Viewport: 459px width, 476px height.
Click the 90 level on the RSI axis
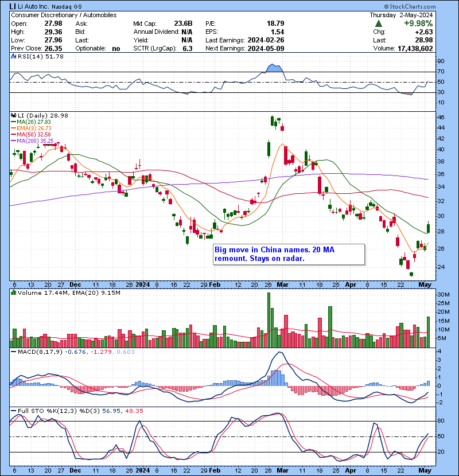pyautogui.click(x=441, y=61)
